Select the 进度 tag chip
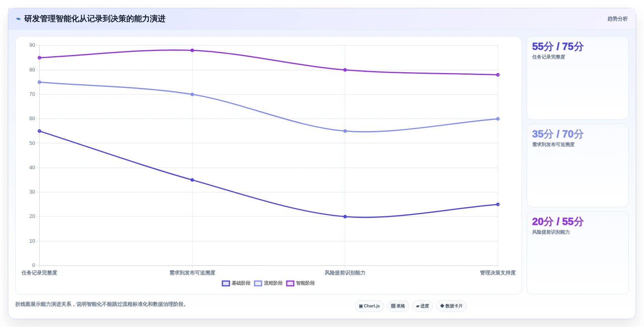This screenshot has height=327, width=644. (x=422, y=306)
